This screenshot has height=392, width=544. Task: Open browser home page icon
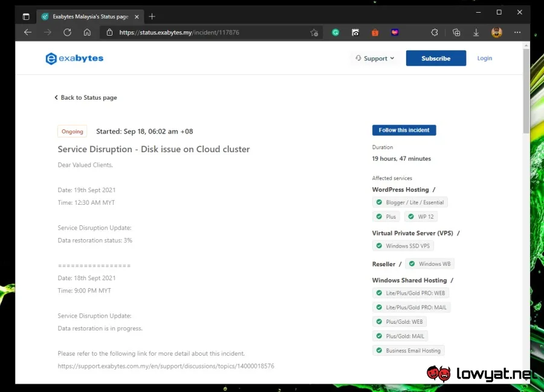(x=87, y=32)
